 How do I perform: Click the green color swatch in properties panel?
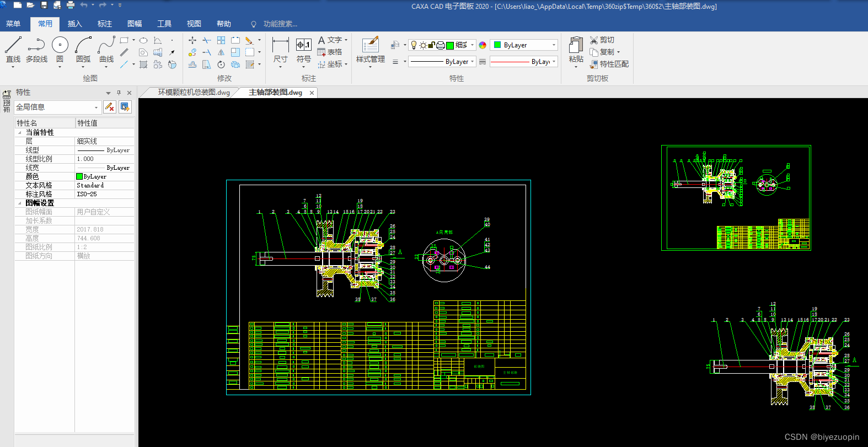pos(79,176)
